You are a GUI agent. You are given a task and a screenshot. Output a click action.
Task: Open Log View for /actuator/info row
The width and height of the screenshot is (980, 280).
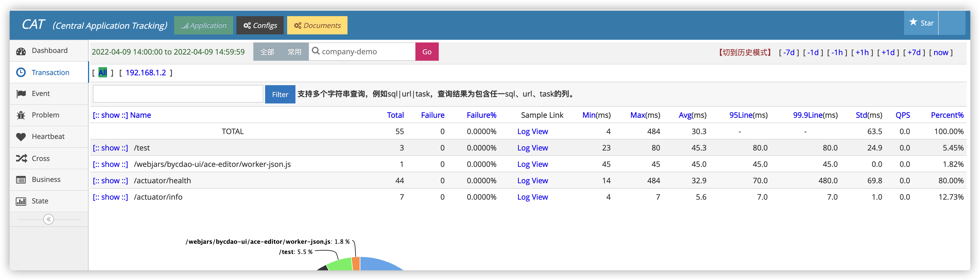pyautogui.click(x=533, y=197)
